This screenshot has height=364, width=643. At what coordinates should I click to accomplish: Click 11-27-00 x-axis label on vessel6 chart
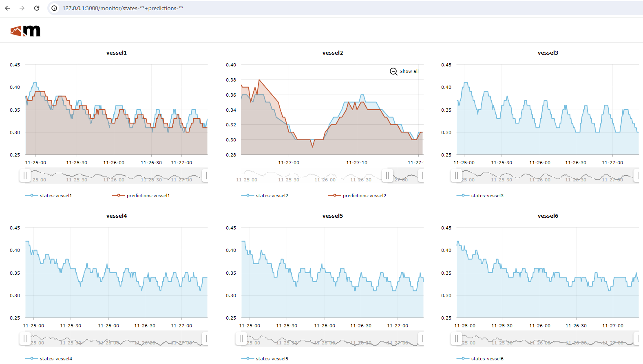click(613, 326)
